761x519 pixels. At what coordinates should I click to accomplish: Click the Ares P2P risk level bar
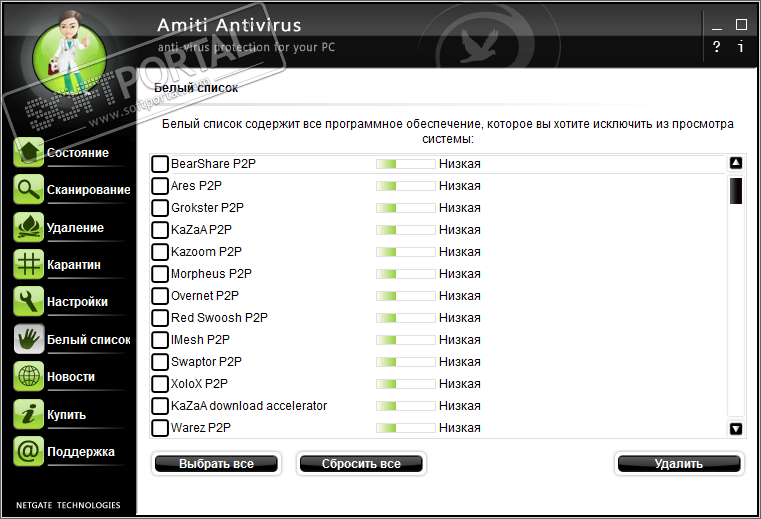tap(405, 186)
